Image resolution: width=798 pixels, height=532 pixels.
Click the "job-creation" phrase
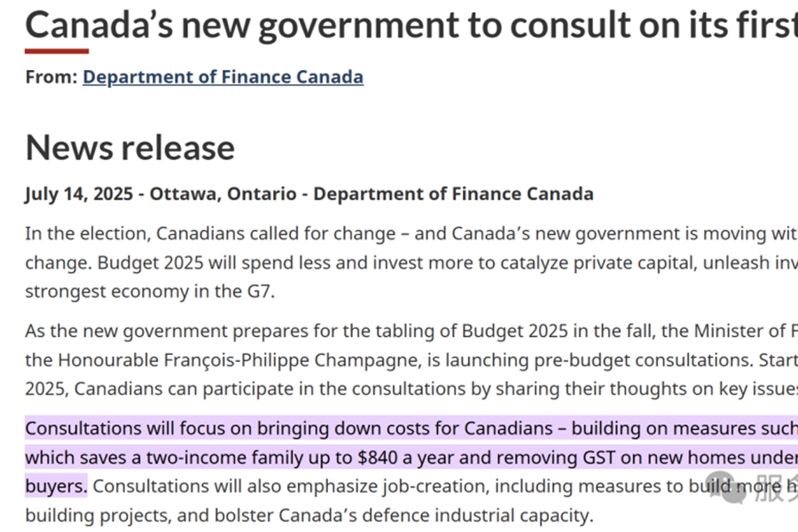[x=435, y=486]
